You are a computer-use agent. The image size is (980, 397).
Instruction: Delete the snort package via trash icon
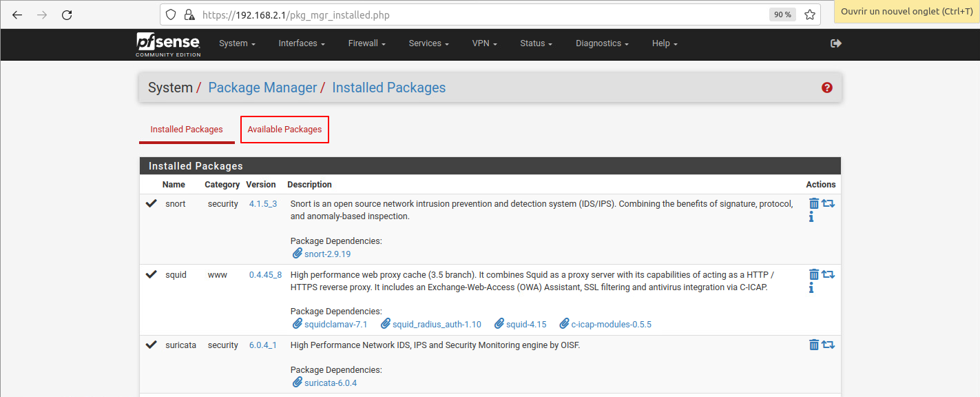click(814, 203)
